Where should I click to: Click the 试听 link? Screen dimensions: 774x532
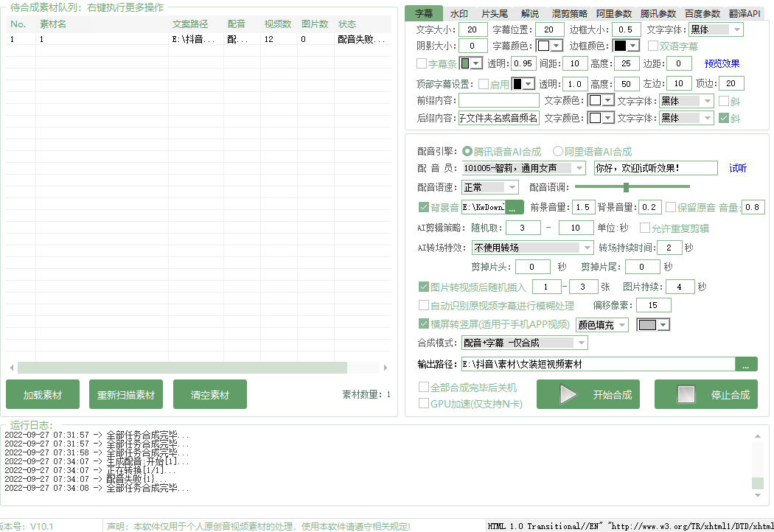point(738,168)
